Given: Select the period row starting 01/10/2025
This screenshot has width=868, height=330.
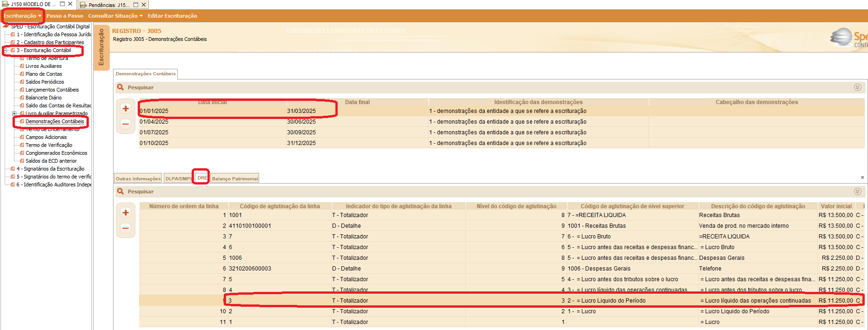Looking at the screenshot, I should click(x=502, y=143).
